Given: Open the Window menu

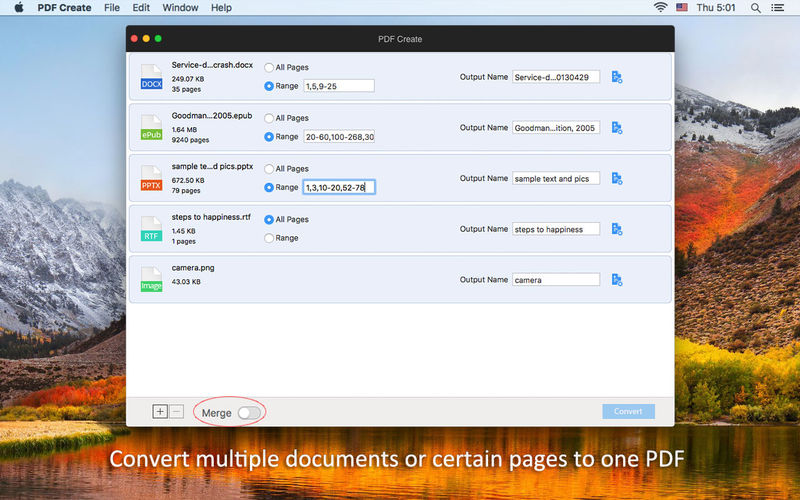Looking at the screenshot, I should pos(180,8).
